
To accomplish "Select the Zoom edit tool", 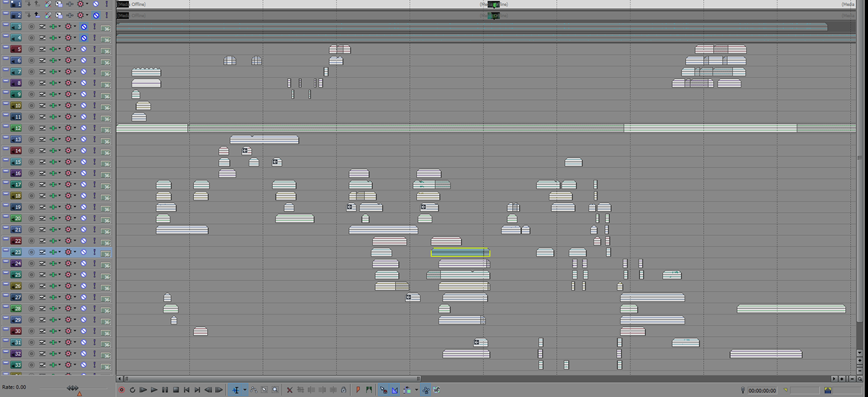I will (275, 390).
